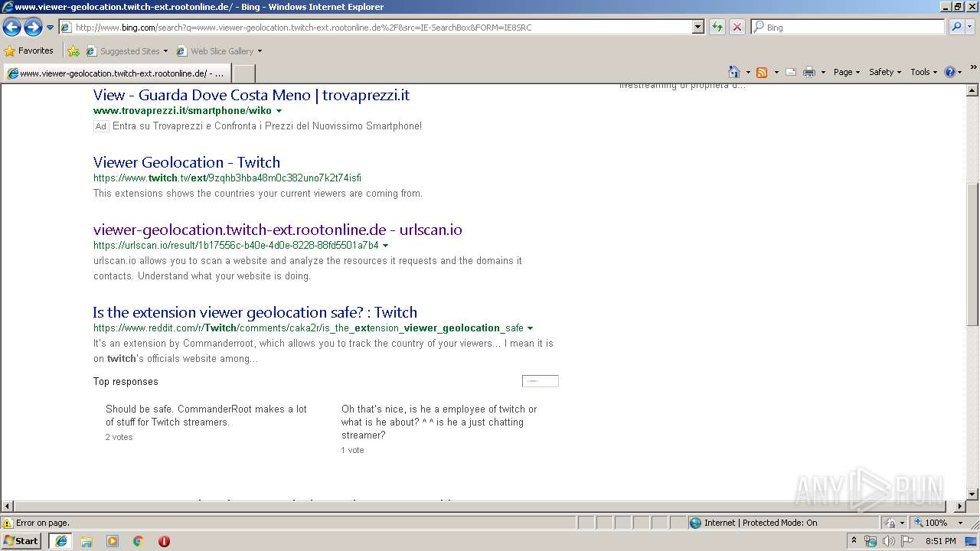Expand reddit result URL dropdown arrow

[530, 328]
